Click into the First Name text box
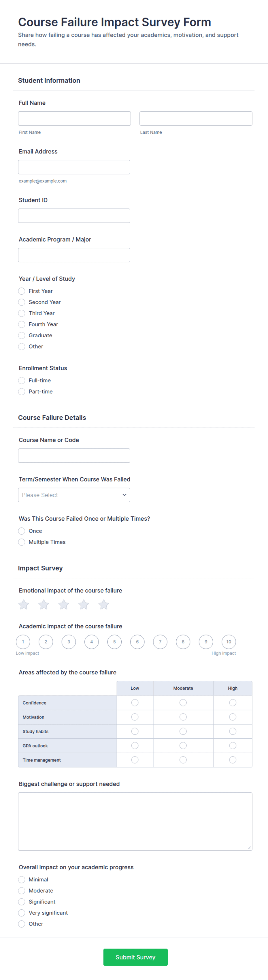Viewport: 268px width, 980px height. 75,118
